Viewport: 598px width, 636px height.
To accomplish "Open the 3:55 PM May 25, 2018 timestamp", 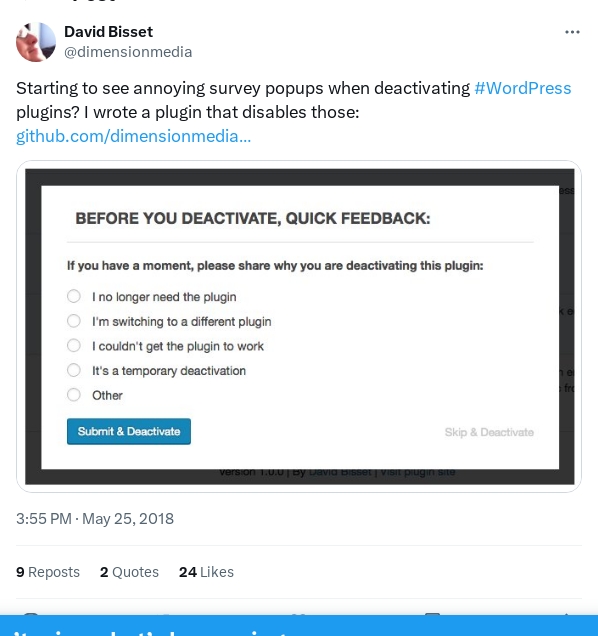I will point(95,519).
